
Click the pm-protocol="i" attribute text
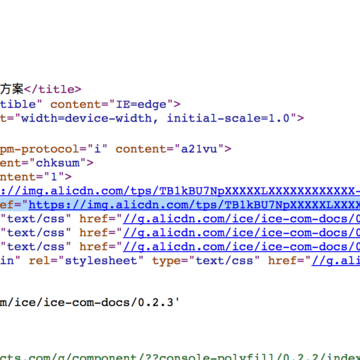point(54,149)
